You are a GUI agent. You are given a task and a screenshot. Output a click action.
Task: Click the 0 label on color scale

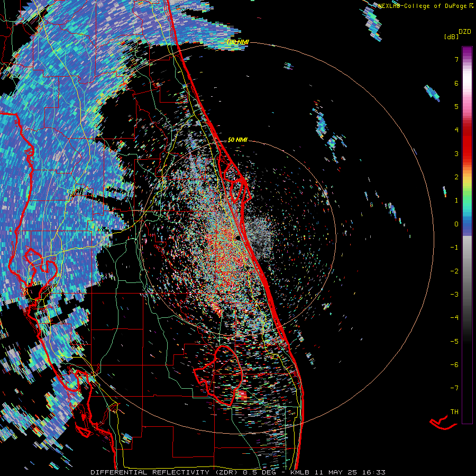pyautogui.click(x=456, y=224)
